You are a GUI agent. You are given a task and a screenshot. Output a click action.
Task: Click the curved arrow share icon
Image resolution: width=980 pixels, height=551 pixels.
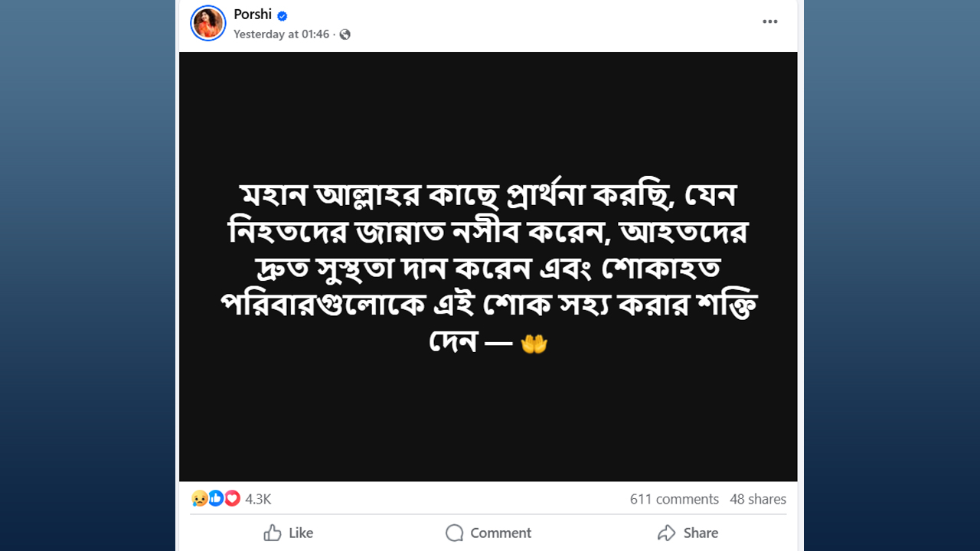click(x=667, y=533)
